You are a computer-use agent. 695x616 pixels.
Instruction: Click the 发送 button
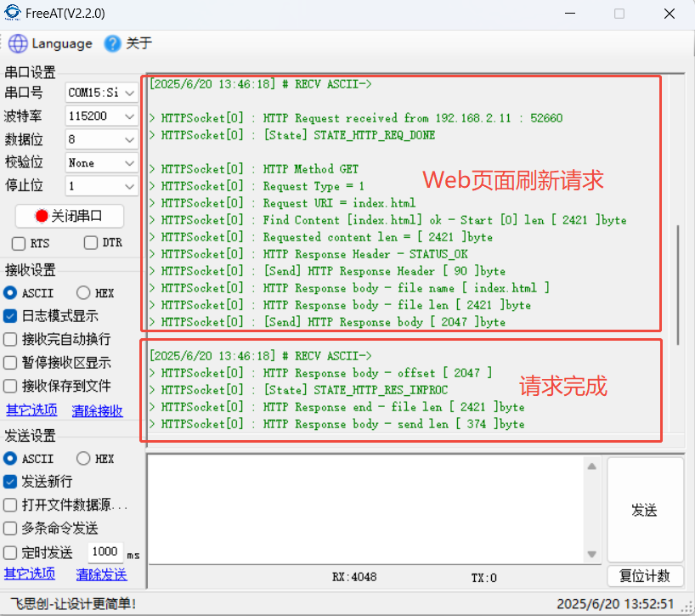pyautogui.click(x=645, y=510)
